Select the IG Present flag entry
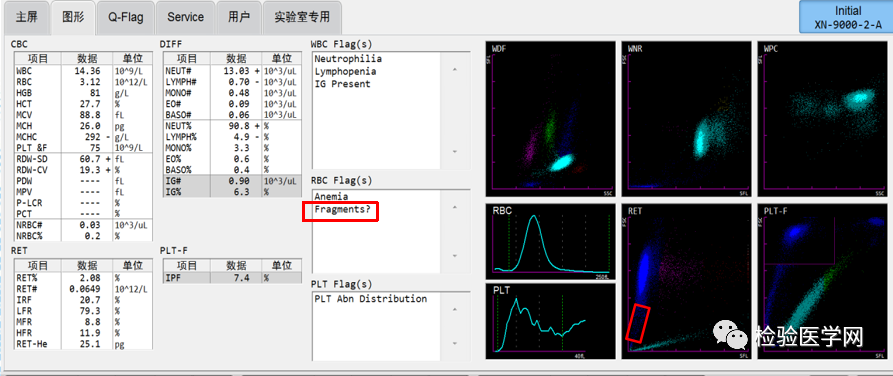 (342, 84)
